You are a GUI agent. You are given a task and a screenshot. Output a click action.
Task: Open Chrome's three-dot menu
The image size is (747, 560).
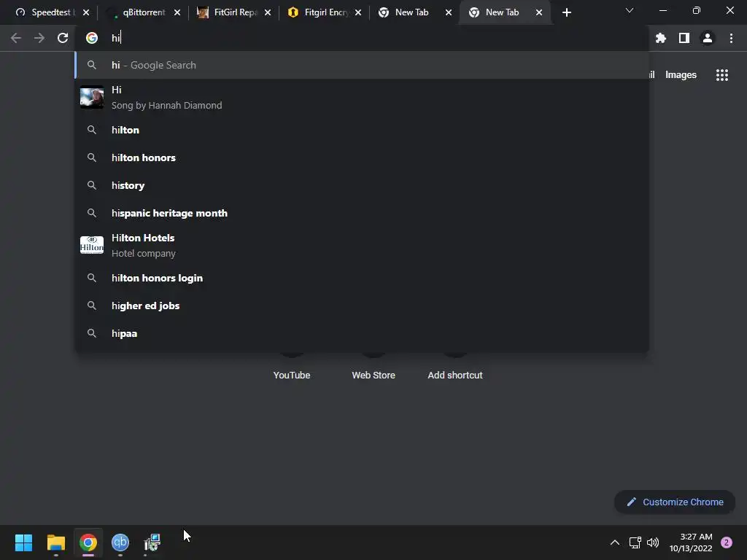point(731,38)
